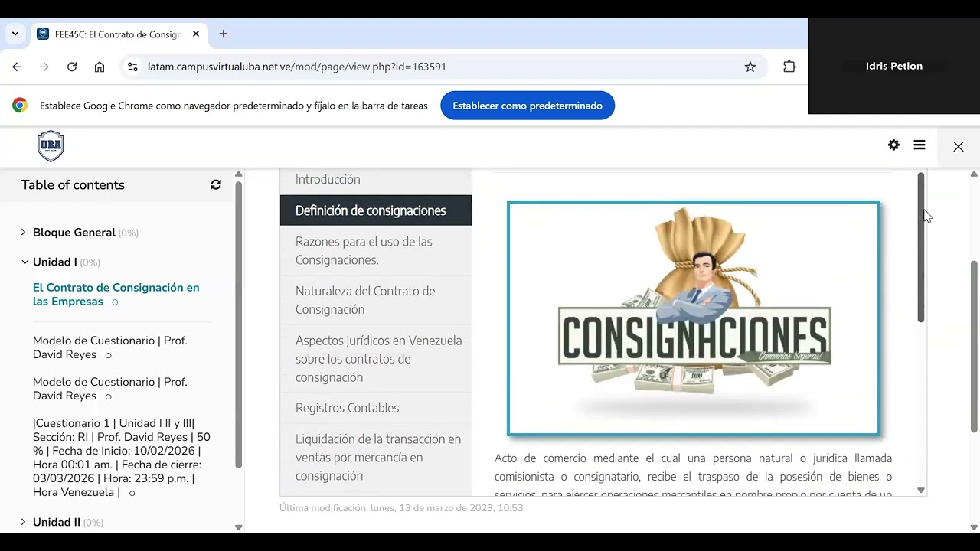The height and width of the screenshot is (551, 980).
Task: Open Liquidación de la transacción en ventas tab
Action: coord(375,457)
